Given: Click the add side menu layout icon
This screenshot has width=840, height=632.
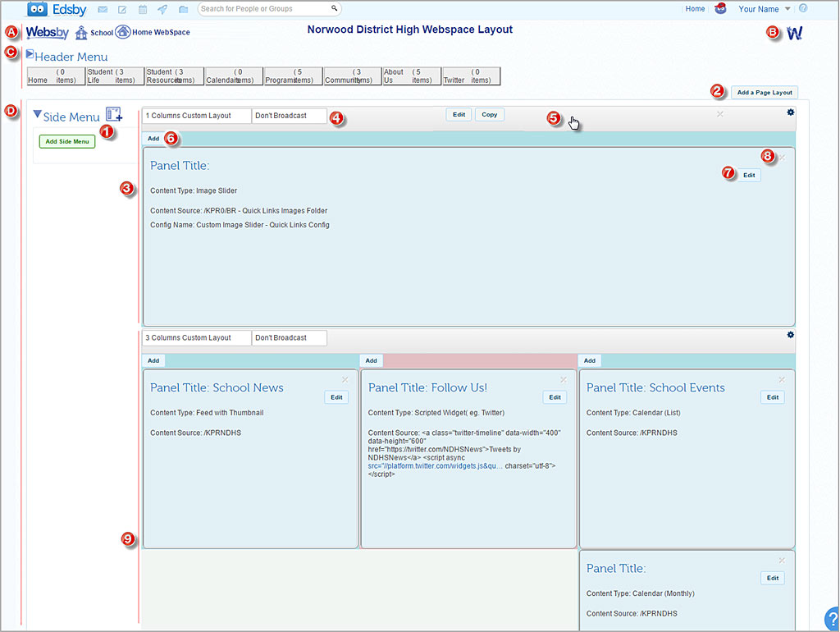Looking at the screenshot, I should tap(113, 114).
